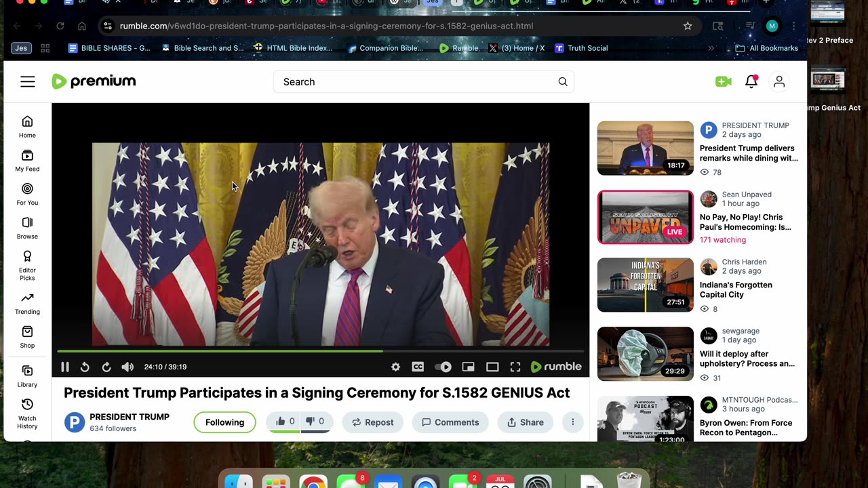Mute the video volume

127,367
